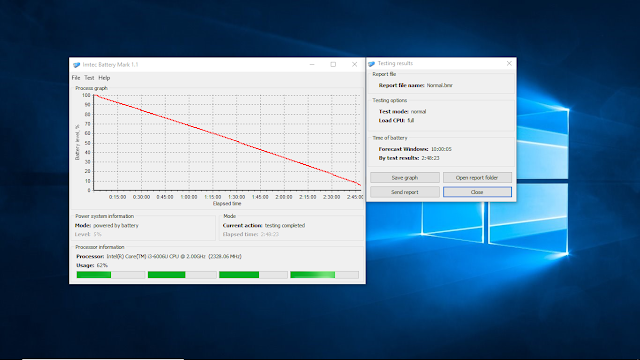Dismiss Testing results with the X icon
The image size is (640, 360).
point(509,63)
